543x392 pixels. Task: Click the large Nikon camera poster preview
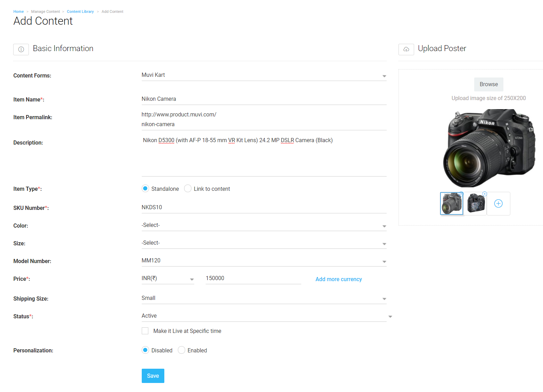tap(489, 148)
